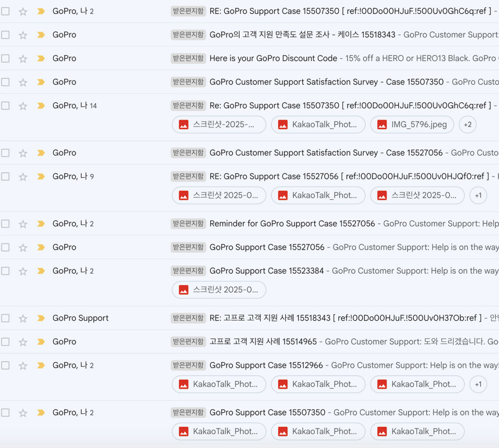Select checkbox for GoPro Discount Code email
This screenshot has height=448, width=499.
click(5, 58)
